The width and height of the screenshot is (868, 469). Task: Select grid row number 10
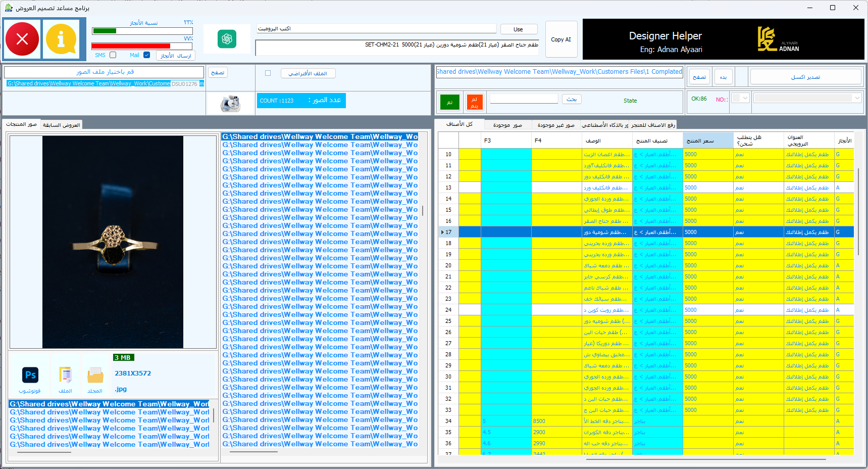(448, 154)
